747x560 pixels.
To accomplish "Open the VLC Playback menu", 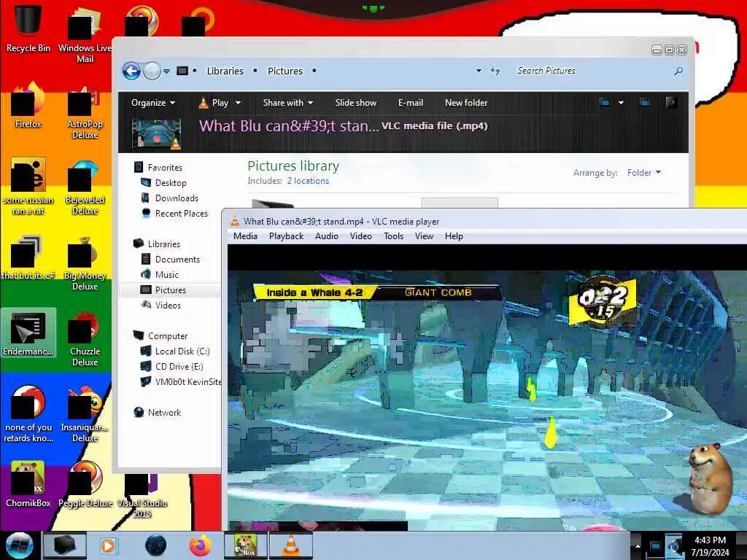I will click(x=286, y=236).
